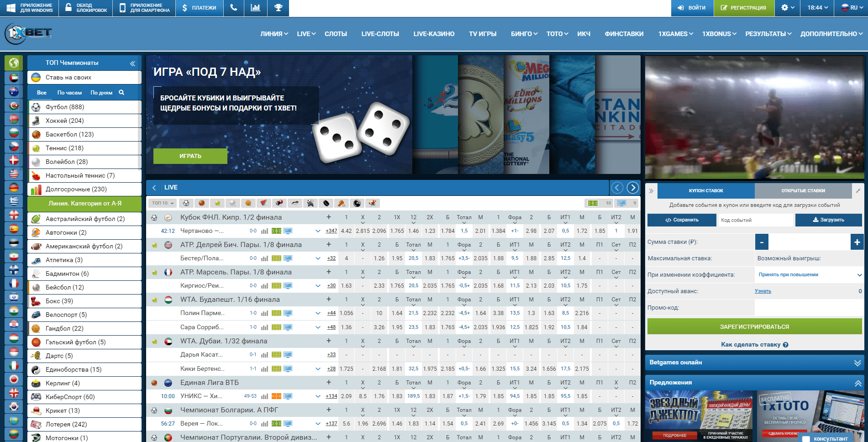Click the ИГРАТЬ button on the banner
The image size is (868, 442).
click(x=190, y=156)
